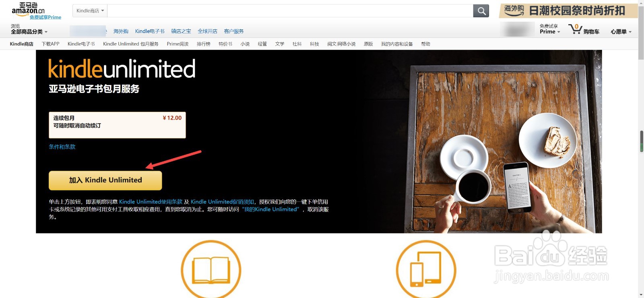Click into the search text field
The height and width of the screenshot is (298, 644).
point(290,11)
